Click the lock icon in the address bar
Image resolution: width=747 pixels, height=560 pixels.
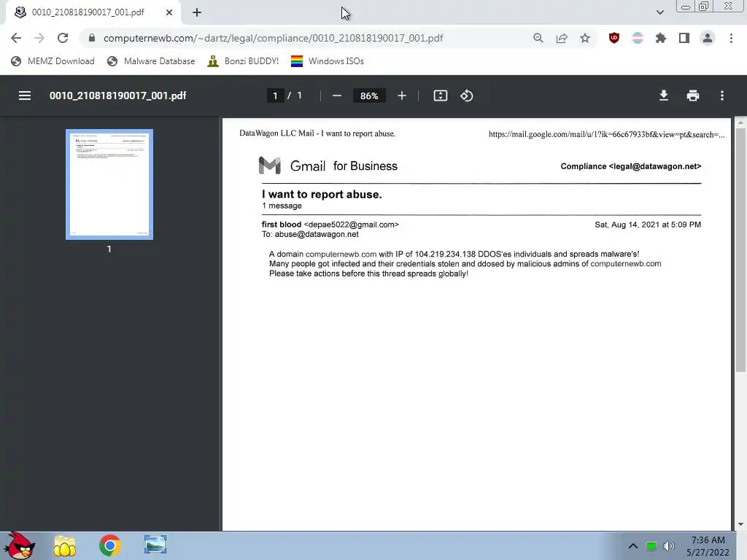(x=92, y=38)
